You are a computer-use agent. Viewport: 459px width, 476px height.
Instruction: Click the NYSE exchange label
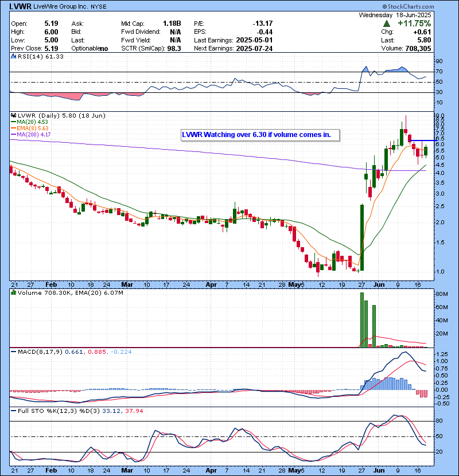point(99,7)
